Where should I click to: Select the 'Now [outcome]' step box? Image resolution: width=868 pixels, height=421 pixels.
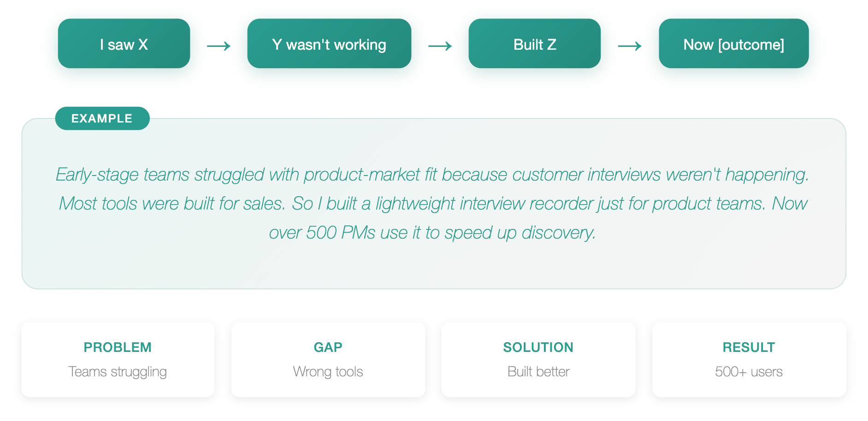pos(734,44)
